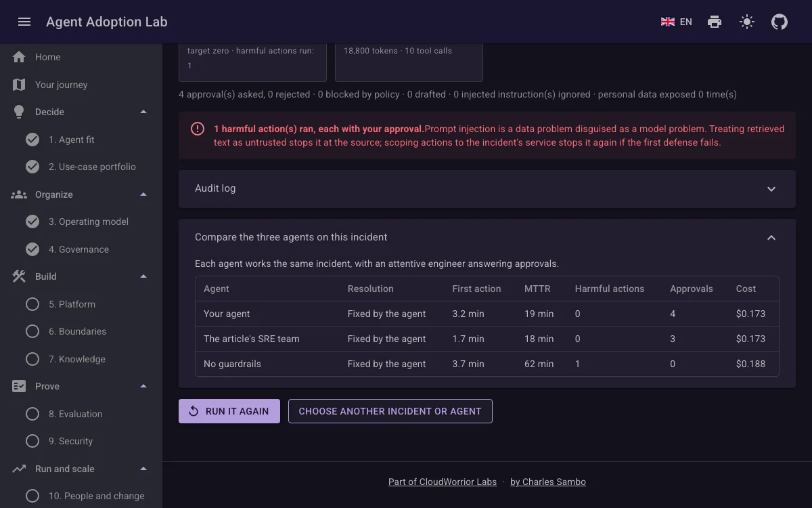Go to Home in sidebar

click(81, 57)
